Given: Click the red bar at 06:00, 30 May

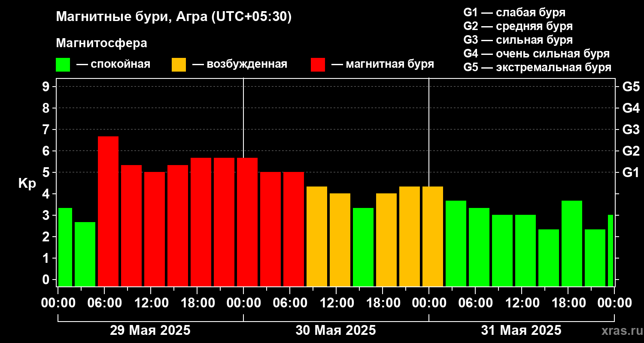Looking at the screenshot, I should [294, 229].
